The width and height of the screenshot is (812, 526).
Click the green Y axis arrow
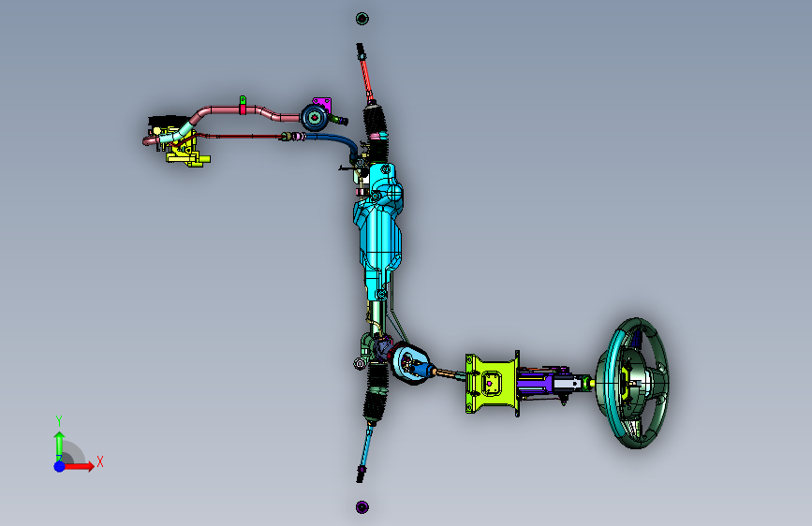pyautogui.click(x=59, y=446)
